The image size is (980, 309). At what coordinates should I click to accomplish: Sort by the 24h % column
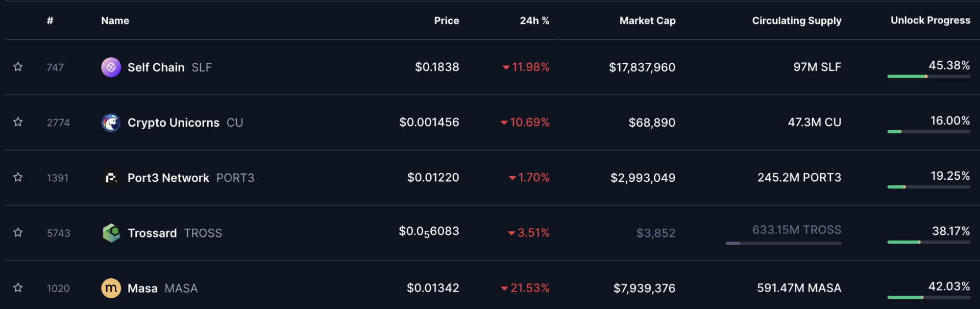coord(534,20)
